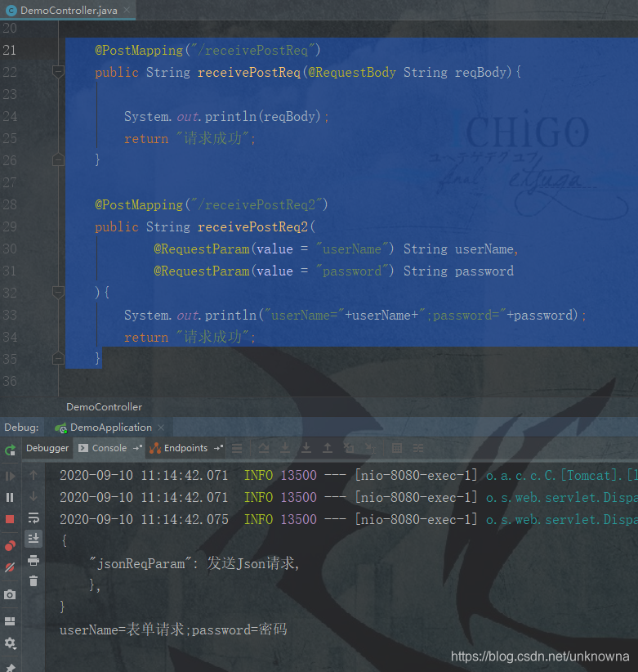Click the Show Execution Point icon

pos(237,448)
